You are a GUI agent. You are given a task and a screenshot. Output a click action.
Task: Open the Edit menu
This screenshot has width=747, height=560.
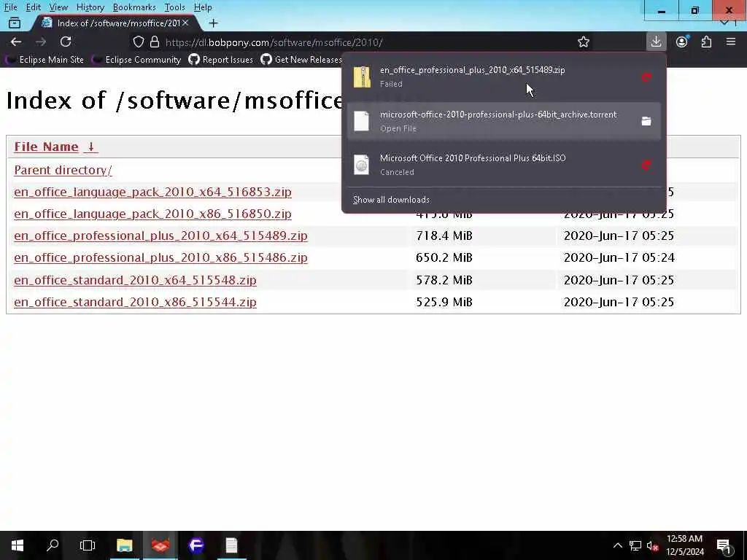34,7
